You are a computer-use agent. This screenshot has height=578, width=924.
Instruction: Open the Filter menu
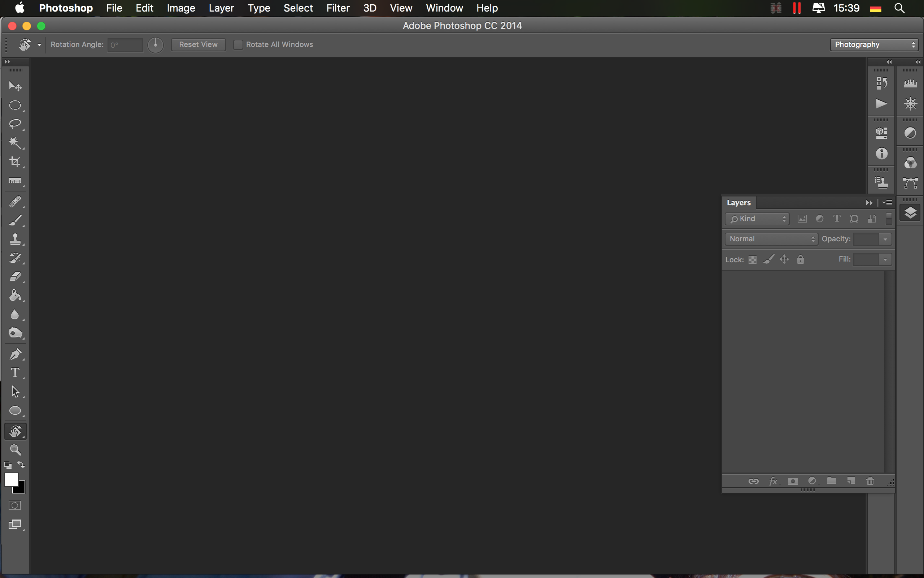tap(338, 8)
